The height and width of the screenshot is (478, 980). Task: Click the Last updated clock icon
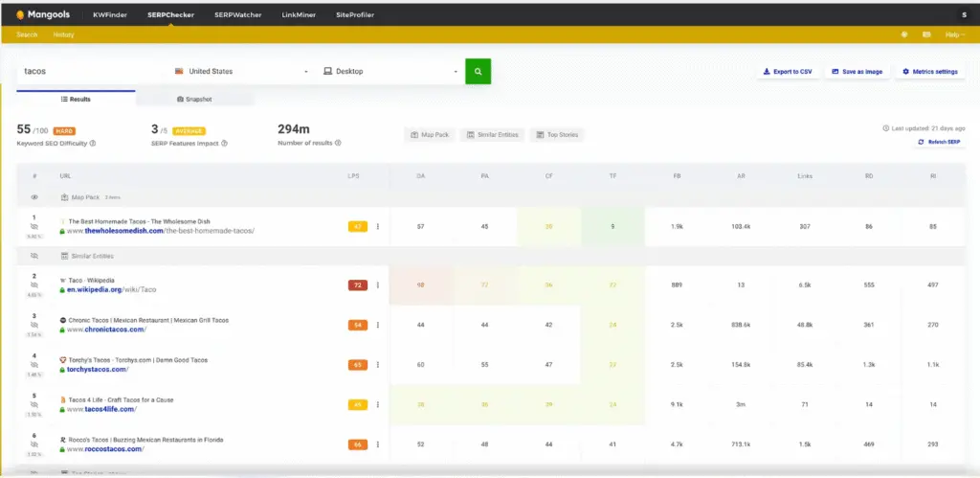(885, 128)
